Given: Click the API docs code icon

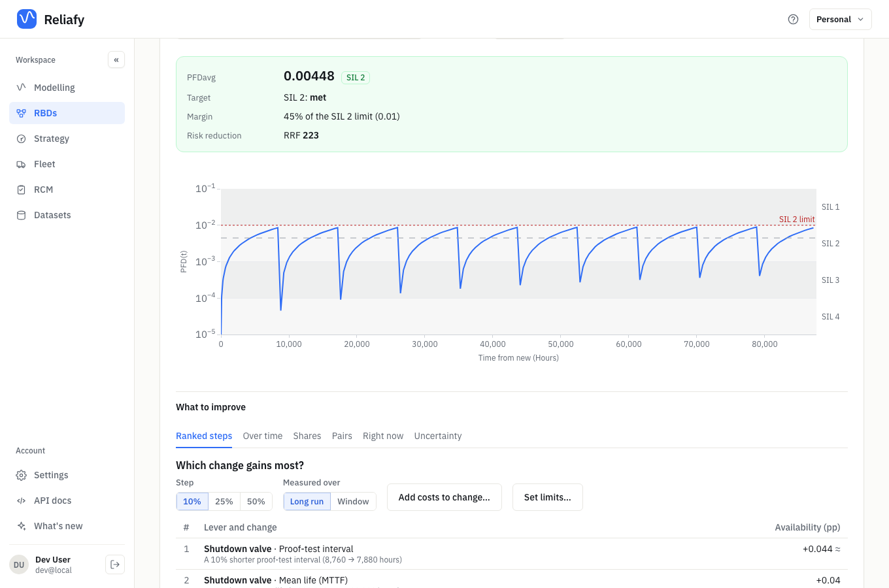Looking at the screenshot, I should click(x=21, y=500).
